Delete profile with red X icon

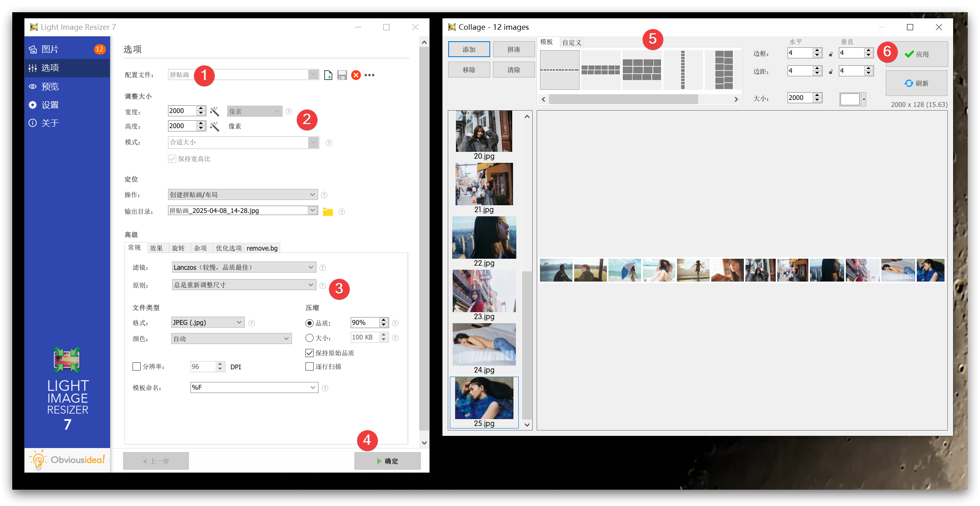356,75
